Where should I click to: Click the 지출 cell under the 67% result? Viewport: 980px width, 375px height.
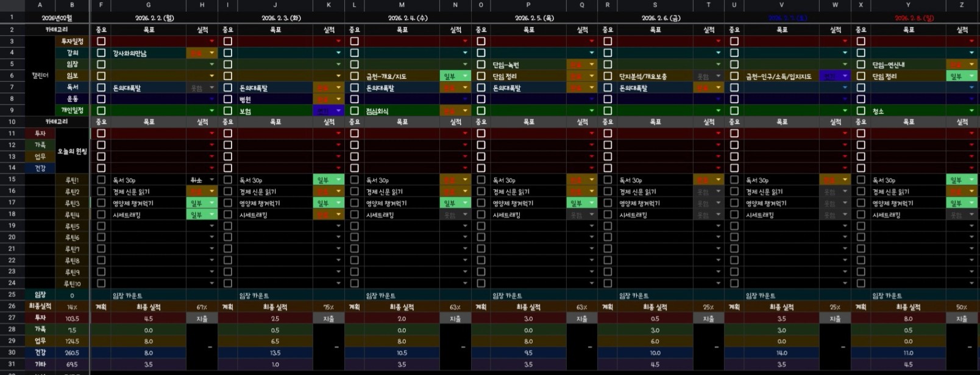pyautogui.click(x=202, y=319)
